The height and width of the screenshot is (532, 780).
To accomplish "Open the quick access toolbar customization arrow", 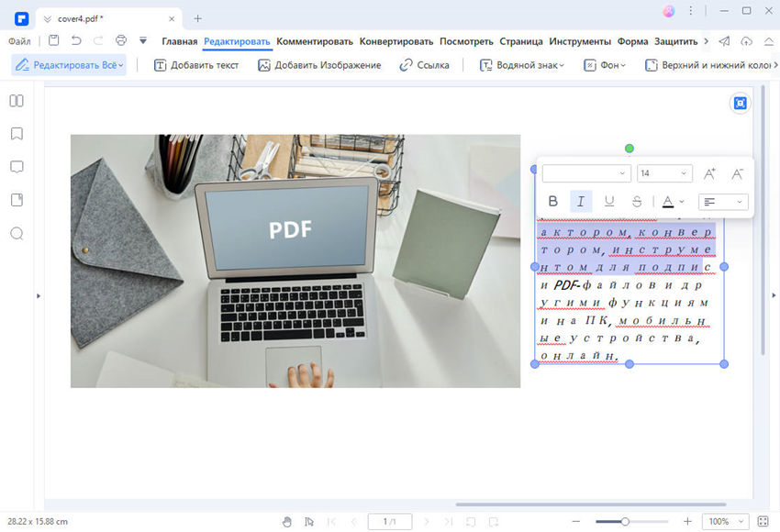I will 143,40.
